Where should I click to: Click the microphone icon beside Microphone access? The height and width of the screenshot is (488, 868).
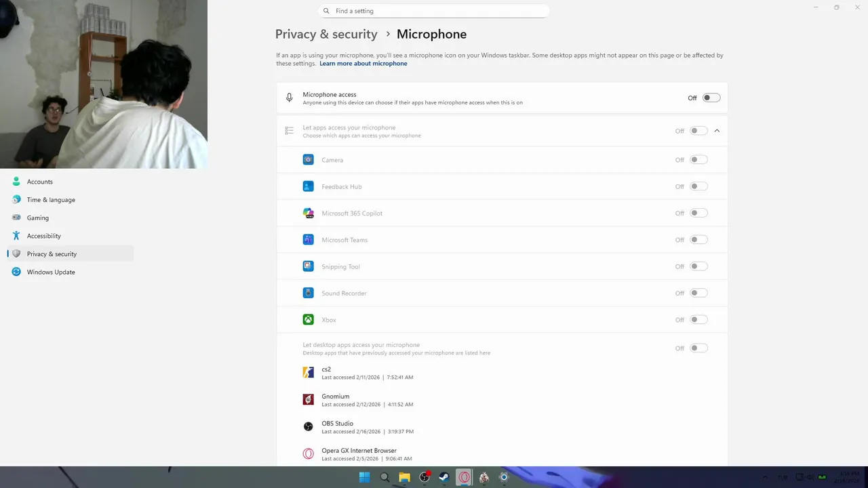click(x=289, y=98)
